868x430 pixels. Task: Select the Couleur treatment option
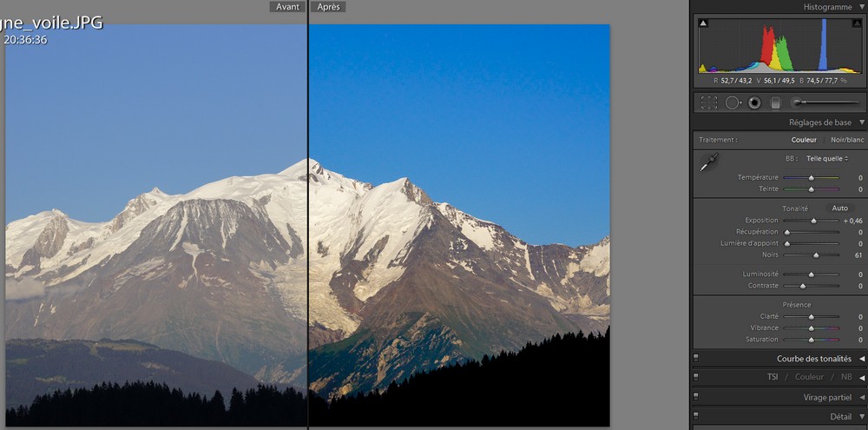[x=804, y=140]
